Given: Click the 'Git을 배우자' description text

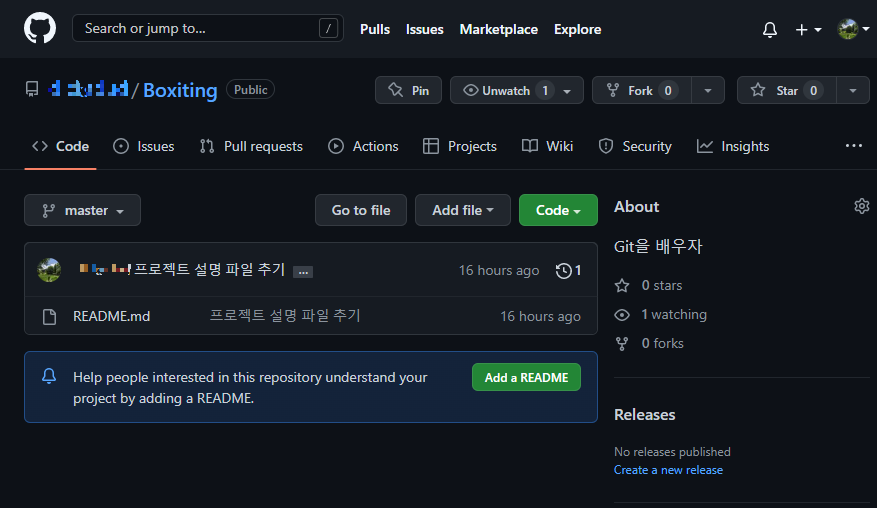Looking at the screenshot, I should point(658,246).
